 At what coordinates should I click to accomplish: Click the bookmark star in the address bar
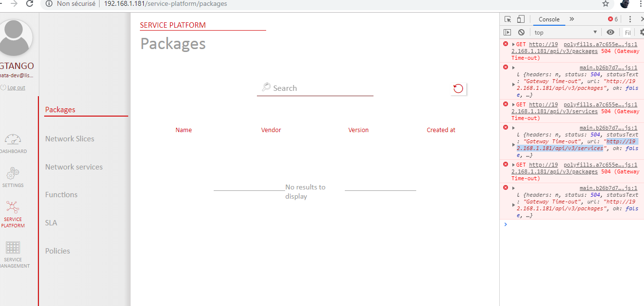click(605, 4)
